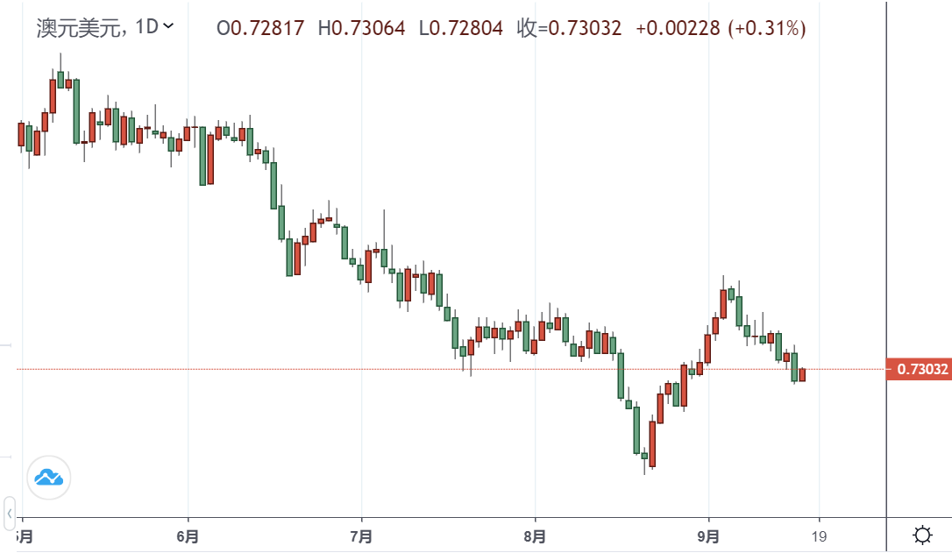Expand the 澳元美元 1D legend chevron
The width and height of the screenshot is (952, 560).
click(169, 26)
